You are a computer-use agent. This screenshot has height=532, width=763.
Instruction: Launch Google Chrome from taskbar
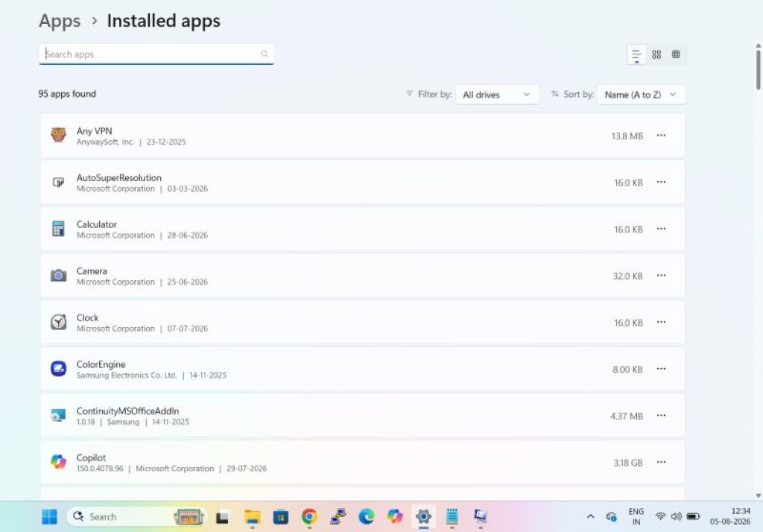click(x=309, y=517)
